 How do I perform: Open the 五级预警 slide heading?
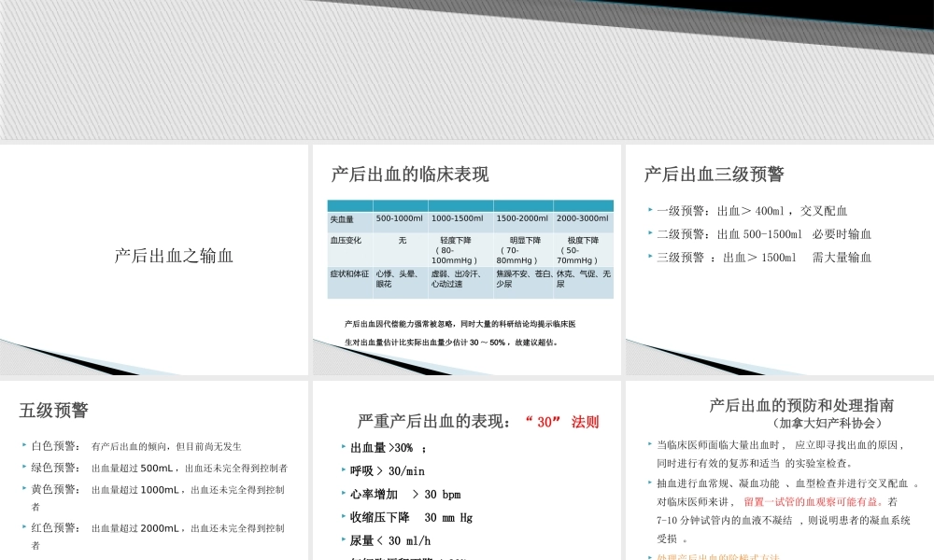tap(54, 411)
